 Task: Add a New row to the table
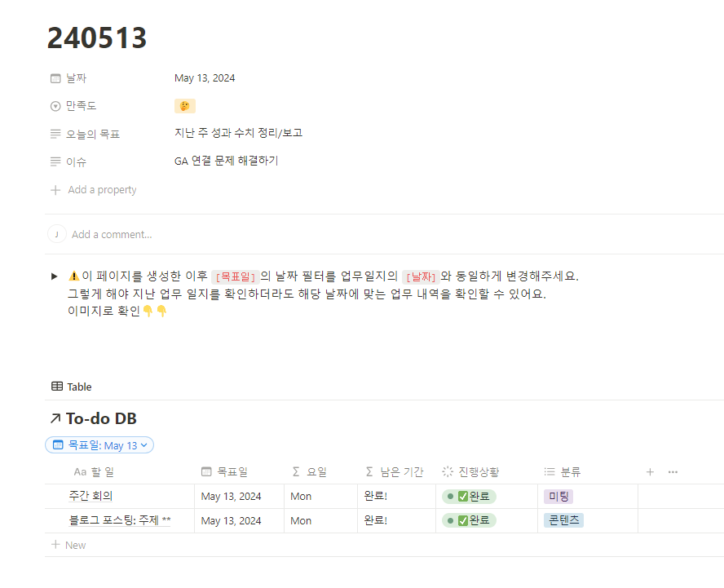[68, 545]
